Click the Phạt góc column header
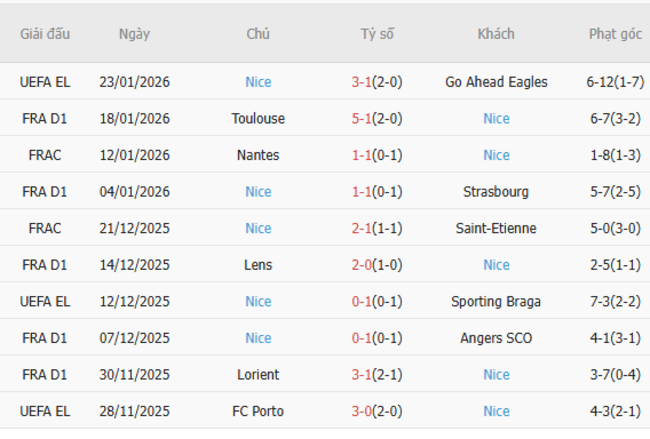This screenshot has height=439, width=650. [615, 34]
